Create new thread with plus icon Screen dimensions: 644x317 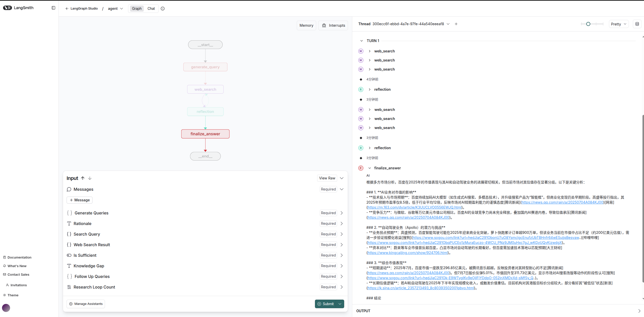[456, 24]
